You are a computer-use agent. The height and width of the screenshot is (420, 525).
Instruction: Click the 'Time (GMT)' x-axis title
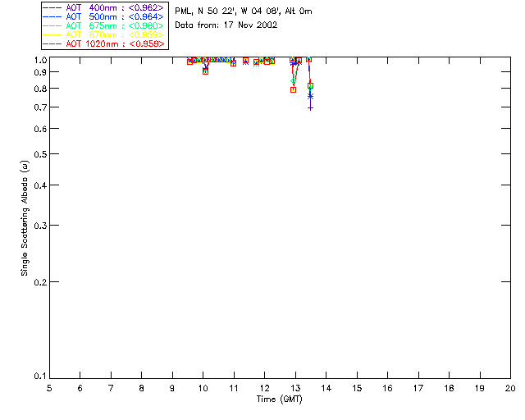[279, 399]
